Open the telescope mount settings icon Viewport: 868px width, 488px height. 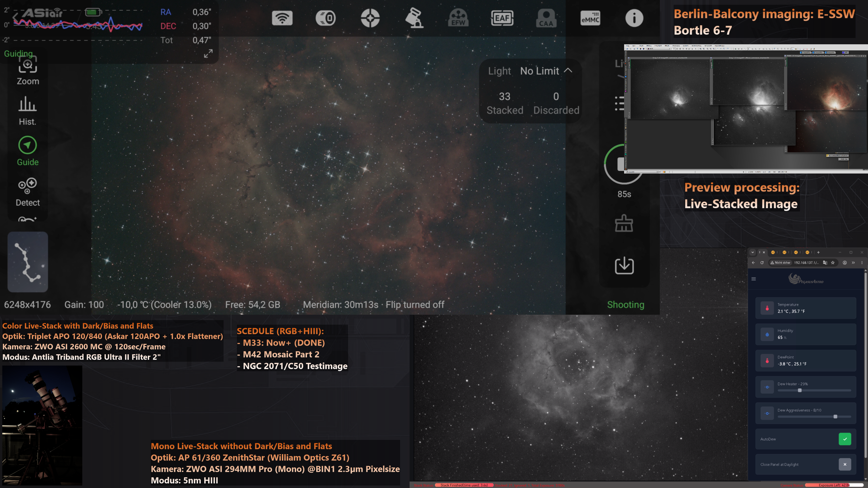click(414, 18)
